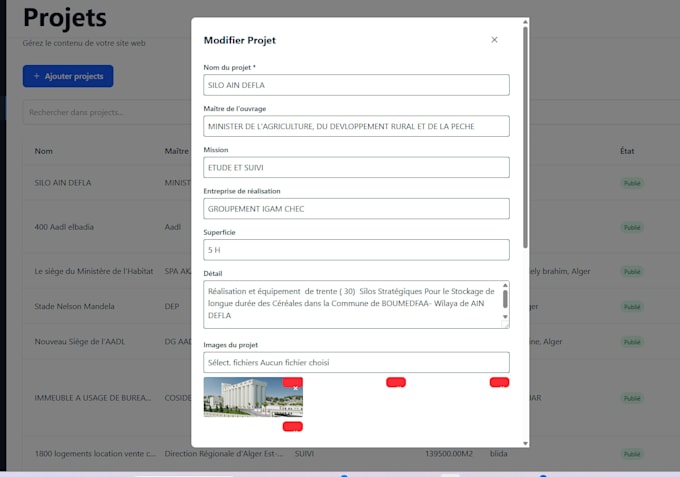Image resolution: width=680 pixels, height=477 pixels.
Task: Click the Modifier Projet dialog title
Action: (x=239, y=40)
